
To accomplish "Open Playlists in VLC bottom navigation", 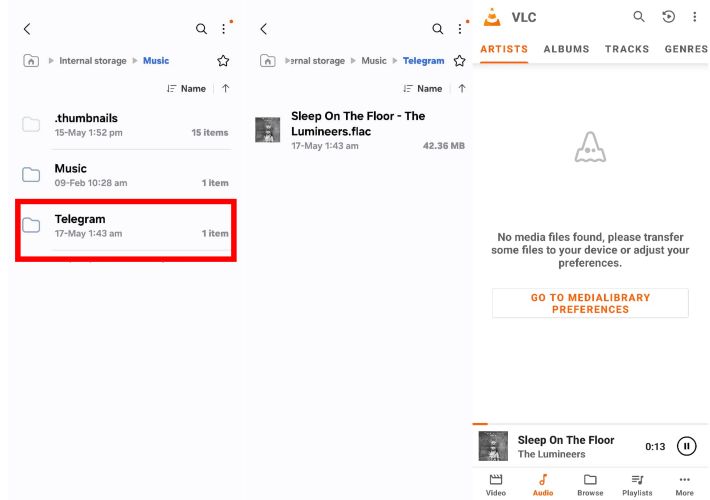I will (637, 484).
